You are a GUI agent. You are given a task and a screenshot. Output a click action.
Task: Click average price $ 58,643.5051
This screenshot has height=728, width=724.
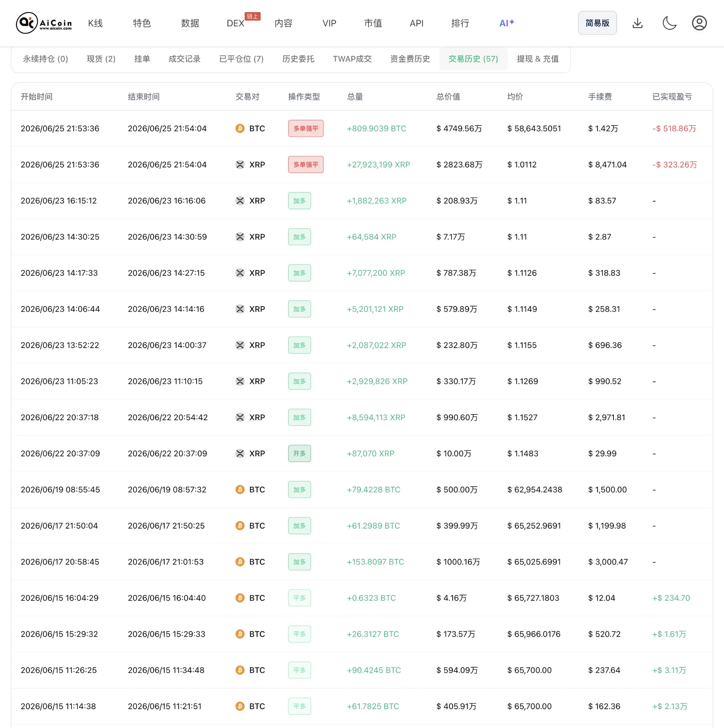point(534,128)
